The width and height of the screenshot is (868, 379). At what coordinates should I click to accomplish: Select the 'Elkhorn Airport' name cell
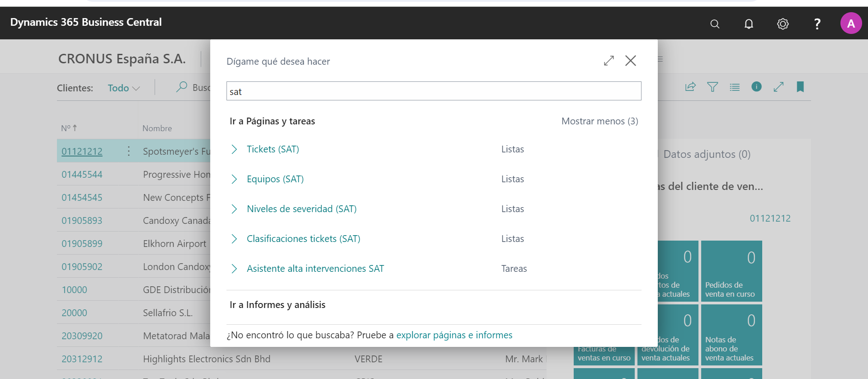coord(175,244)
